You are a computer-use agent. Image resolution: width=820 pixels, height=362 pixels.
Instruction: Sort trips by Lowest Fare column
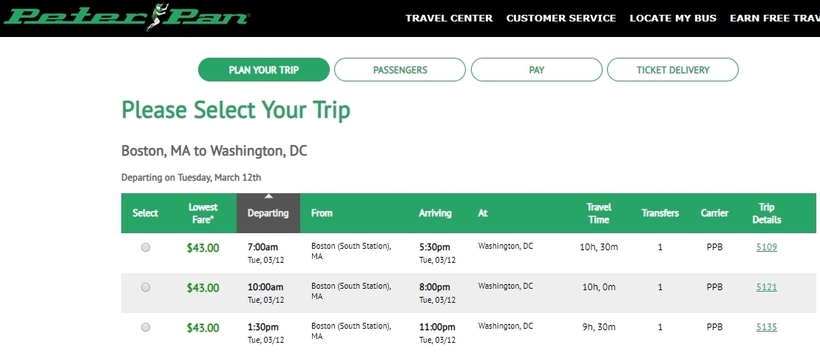coord(202,213)
